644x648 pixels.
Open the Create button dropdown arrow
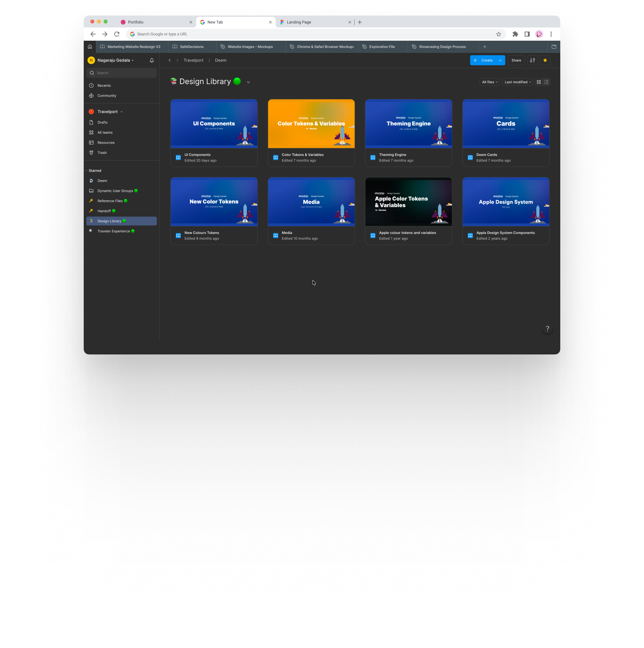pyautogui.click(x=500, y=60)
